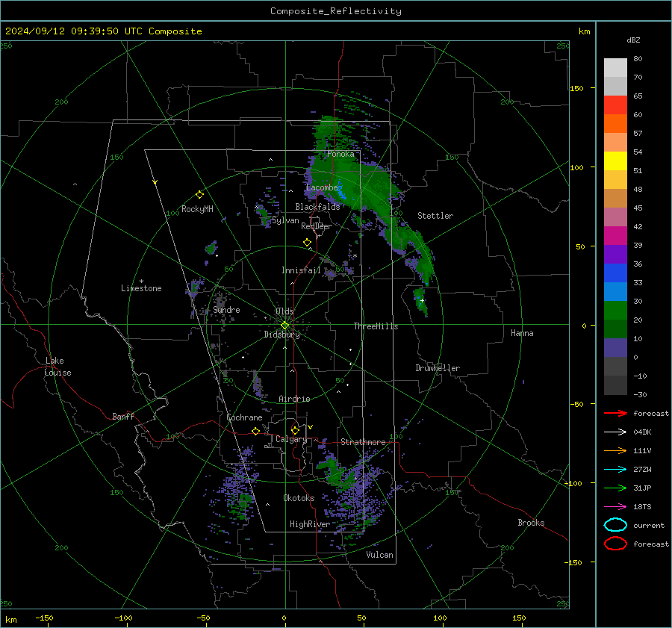The width and height of the screenshot is (672, 628).
Task: Click the yellow radar site marker at Didsbury
Action: coord(284,326)
